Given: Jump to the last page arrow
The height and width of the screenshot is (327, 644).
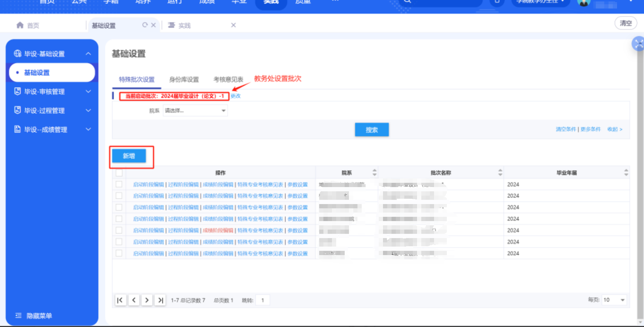Looking at the screenshot, I should pyautogui.click(x=160, y=300).
